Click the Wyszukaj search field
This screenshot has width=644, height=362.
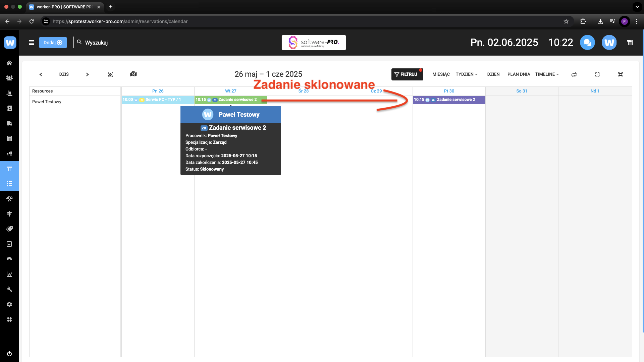[96, 43]
